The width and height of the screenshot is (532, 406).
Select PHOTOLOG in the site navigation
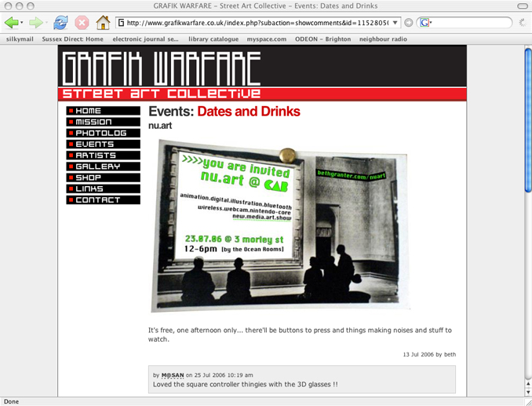[x=103, y=133]
